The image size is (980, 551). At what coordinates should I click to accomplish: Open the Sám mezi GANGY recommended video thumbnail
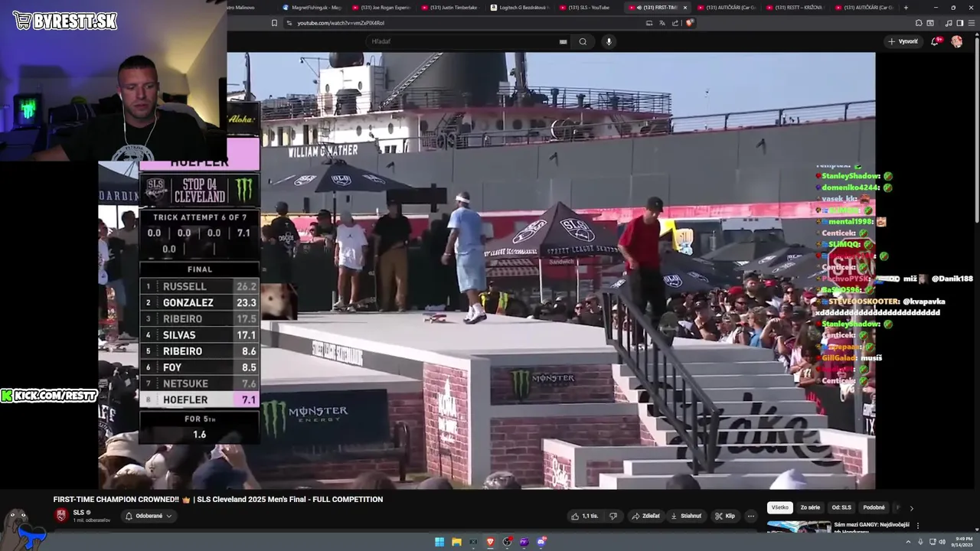pos(799,527)
